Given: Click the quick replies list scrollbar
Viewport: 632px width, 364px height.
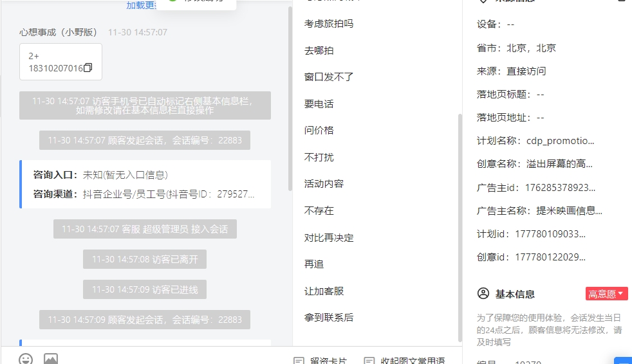Looking at the screenshot, I should pos(460,228).
